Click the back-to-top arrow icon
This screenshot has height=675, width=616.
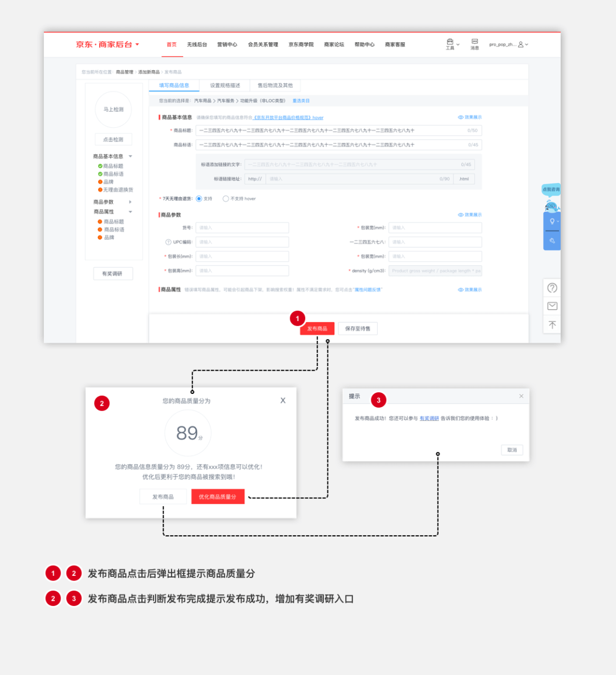pyautogui.click(x=552, y=324)
